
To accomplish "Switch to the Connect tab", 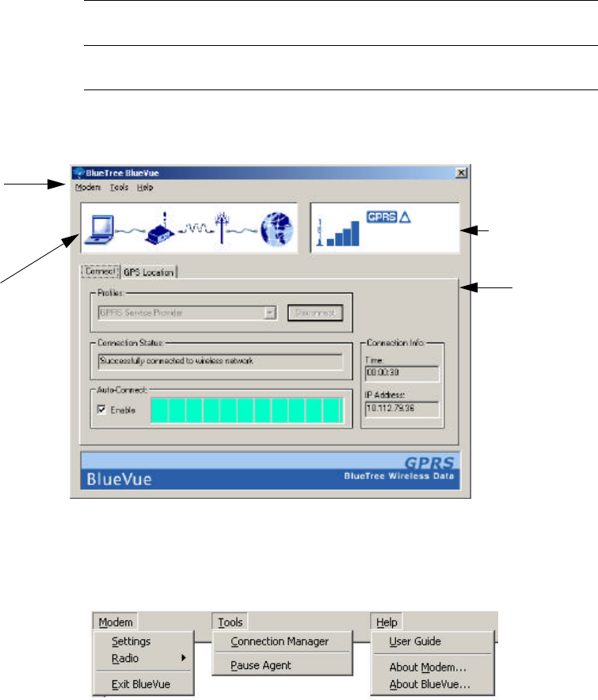I will click(x=101, y=272).
